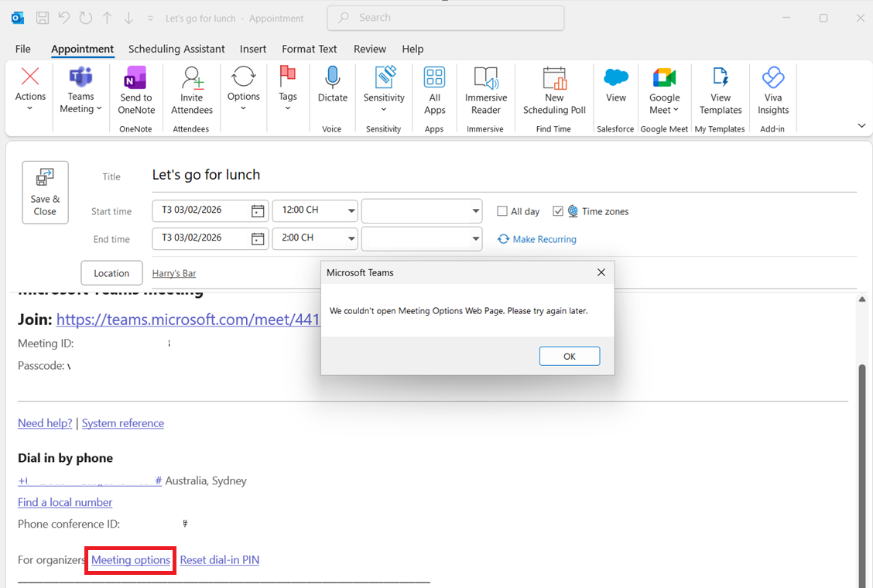Customize Quick Access Toolbar dropdown

(150, 19)
